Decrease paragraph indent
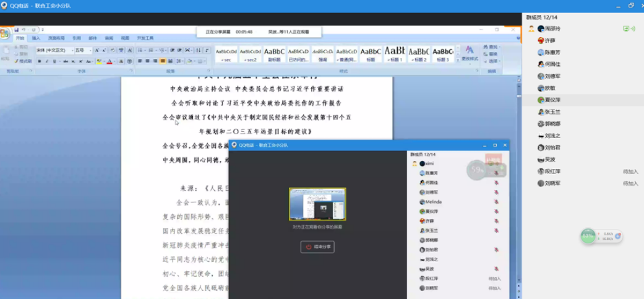The image size is (644, 299). [x=172, y=50]
